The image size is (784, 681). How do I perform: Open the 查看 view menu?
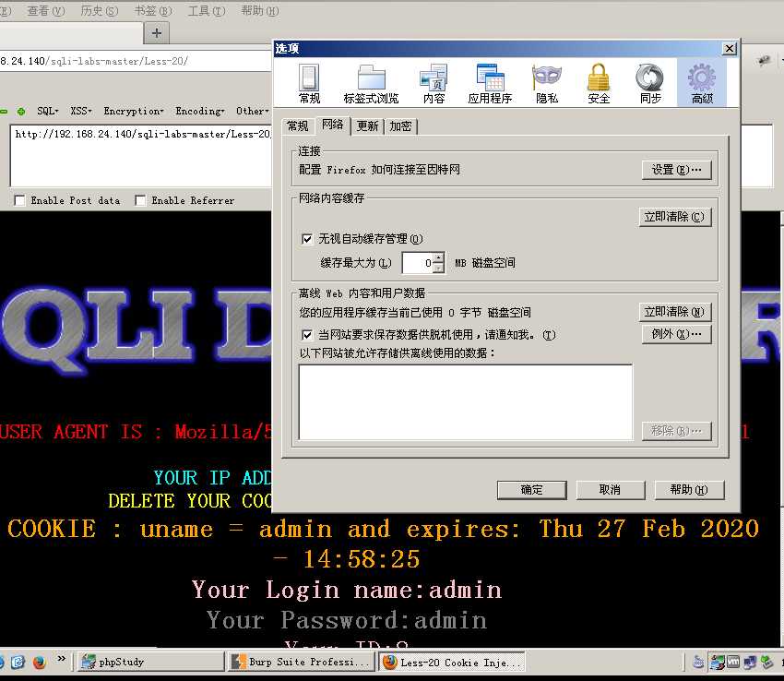tap(46, 10)
